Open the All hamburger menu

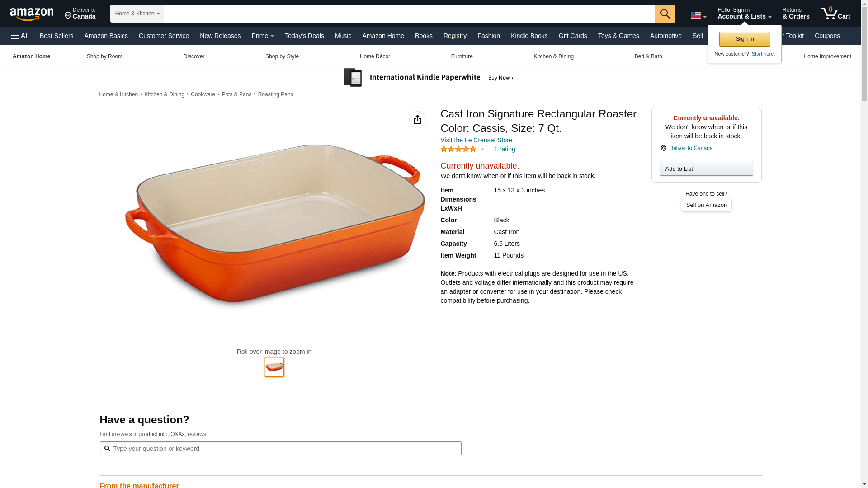click(x=20, y=36)
